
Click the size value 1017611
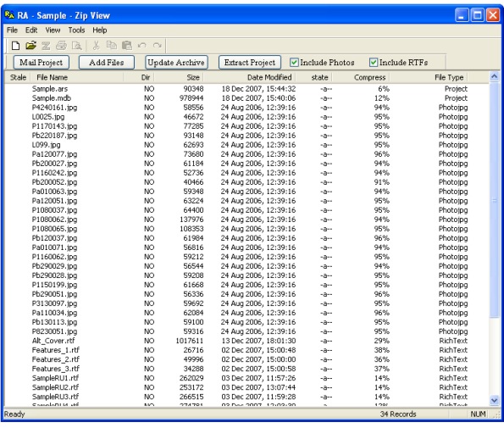[x=190, y=341]
